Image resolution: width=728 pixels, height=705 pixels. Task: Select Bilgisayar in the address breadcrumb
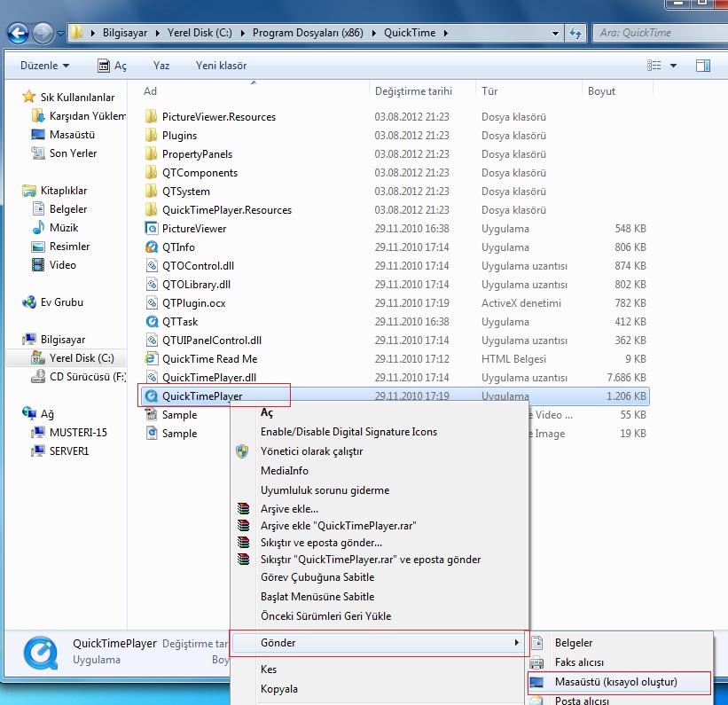125,33
